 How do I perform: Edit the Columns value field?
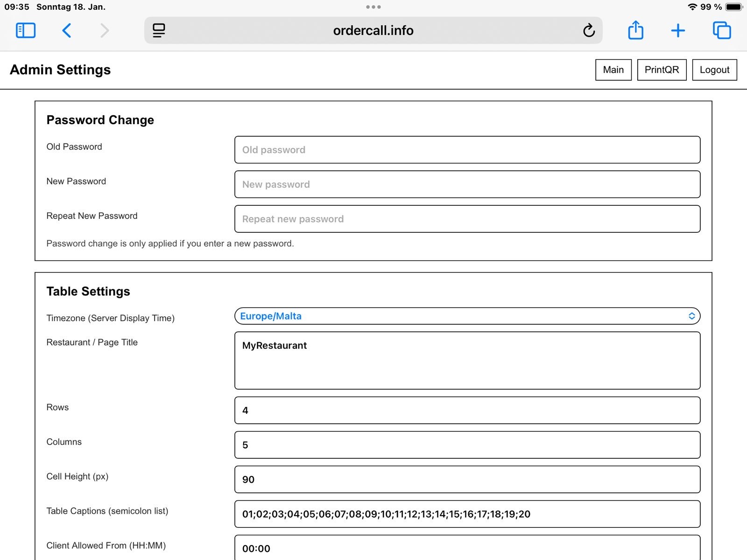pyautogui.click(x=467, y=445)
